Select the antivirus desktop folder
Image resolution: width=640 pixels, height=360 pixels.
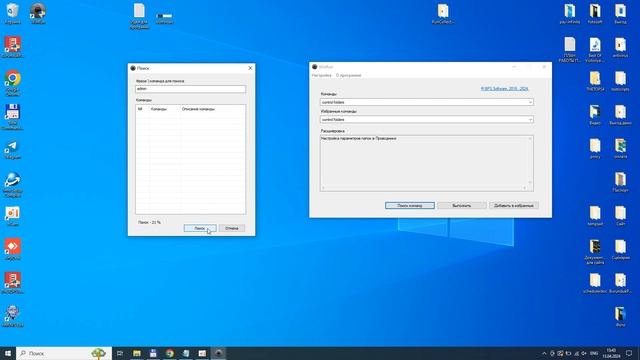tap(620, 48)
